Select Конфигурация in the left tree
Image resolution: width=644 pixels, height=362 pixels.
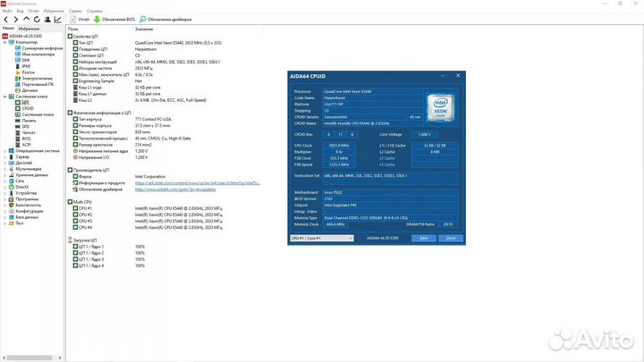(x=25, y=211)
